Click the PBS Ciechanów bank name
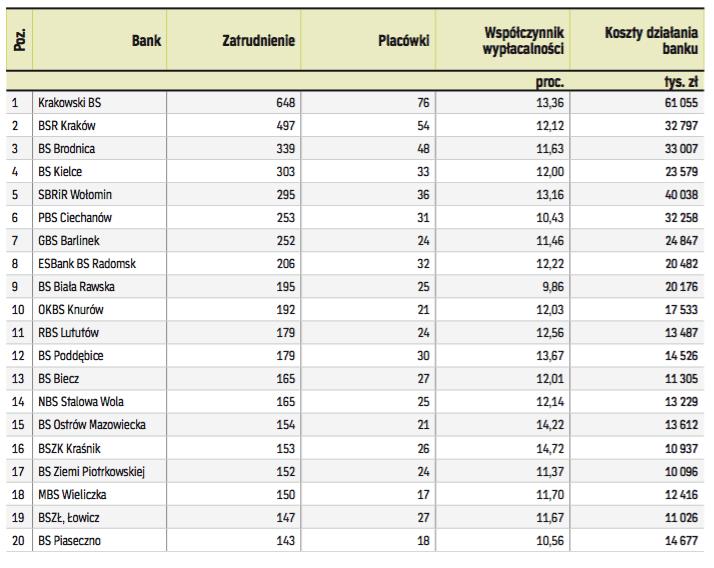The image size is (714, 568). [x=76, y=218]
